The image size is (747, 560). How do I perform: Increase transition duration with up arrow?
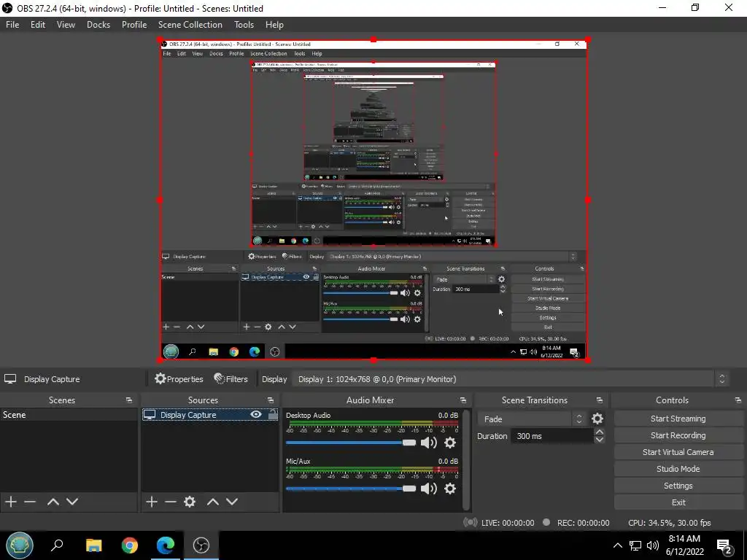[x=600, y=432]
